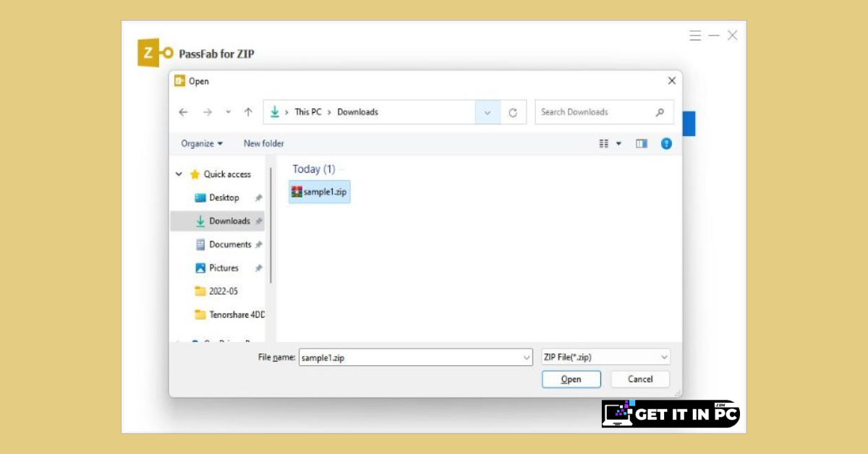Toggle the preview pane
The image size is (868, 454).
point(642,144)
